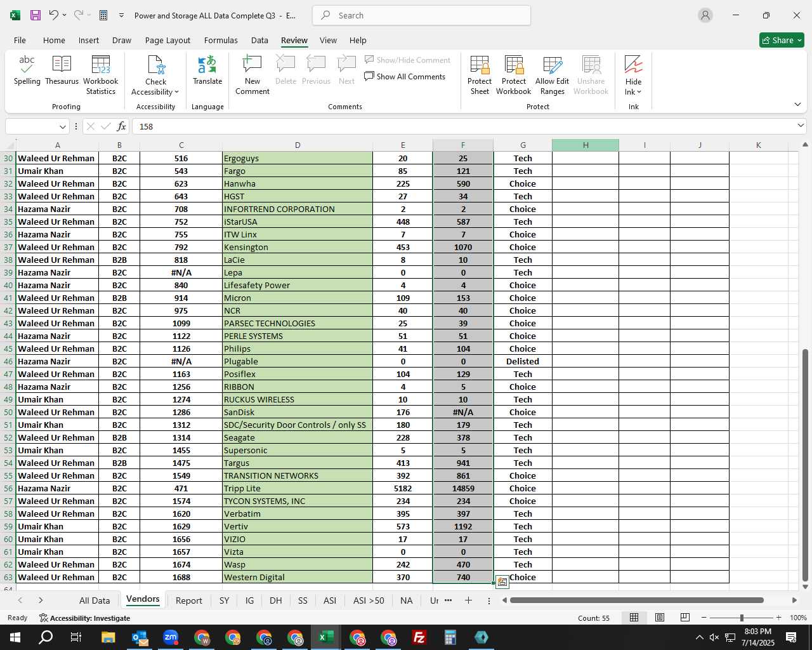Viewport: 812px width, 650px height.
Task: Open the File menu
Action: [20, 40]
